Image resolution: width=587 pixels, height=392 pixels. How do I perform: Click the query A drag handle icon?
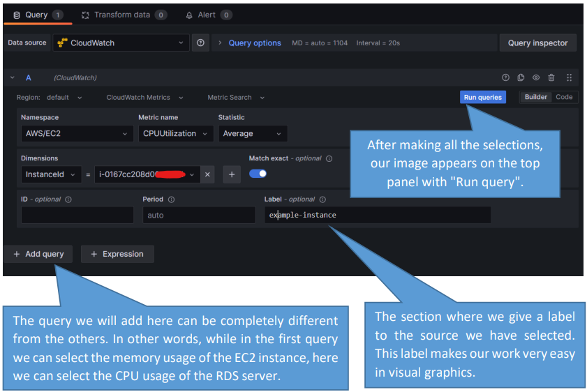click(569, 77)
